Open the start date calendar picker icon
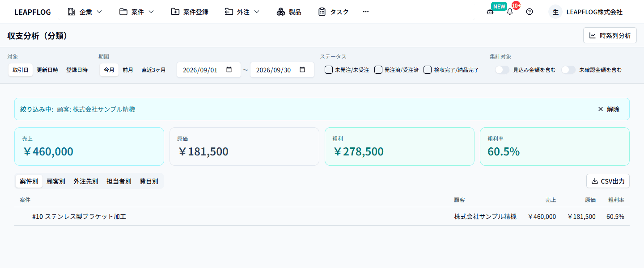This screenshot has height=268, width=644. click(229, 70)
